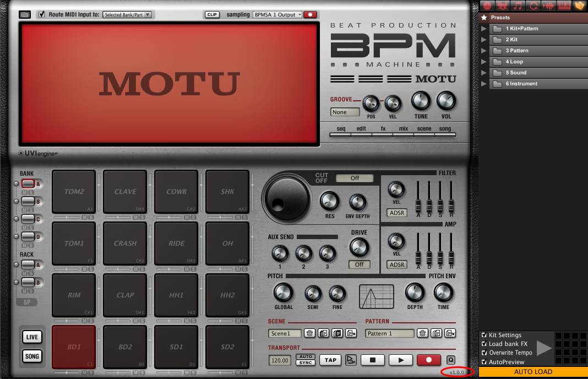Delete Pattern 1 using its trash icon
588x379 pixels.
[x=423, y=333]
